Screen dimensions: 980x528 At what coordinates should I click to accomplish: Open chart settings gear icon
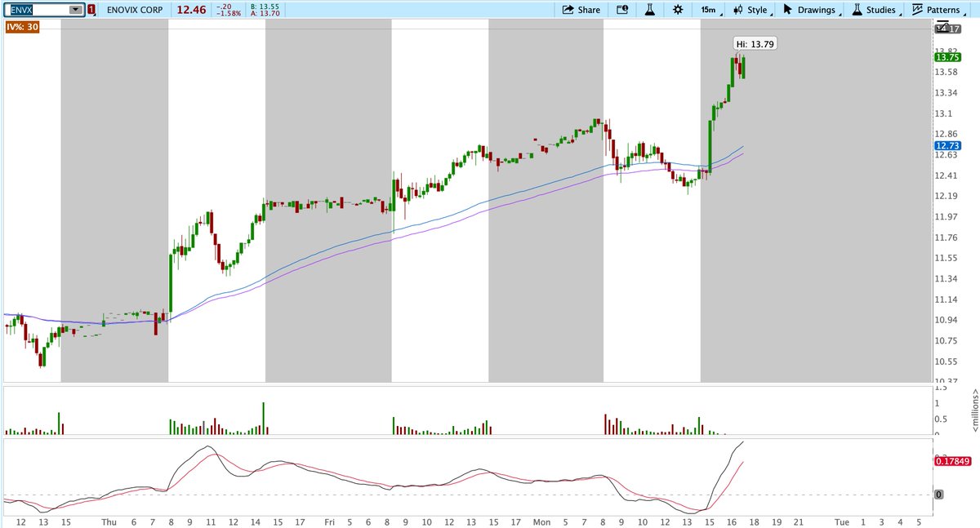point(678,10)
